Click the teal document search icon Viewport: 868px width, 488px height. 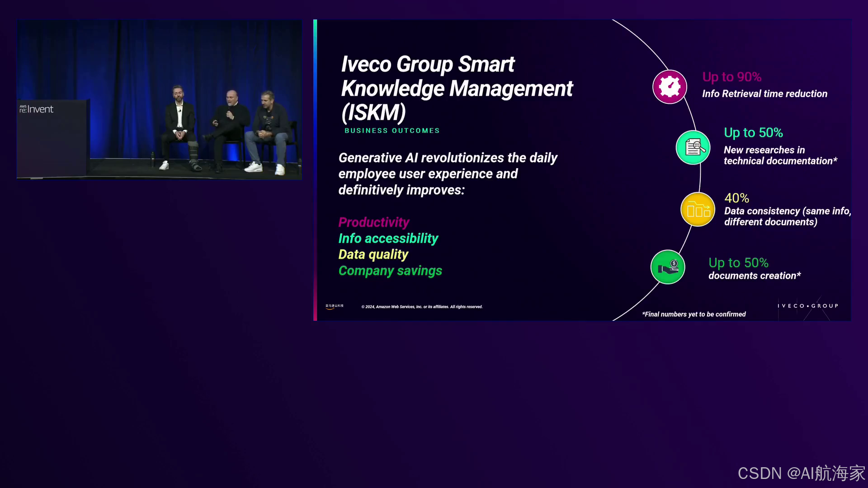(x=693, y=147)
